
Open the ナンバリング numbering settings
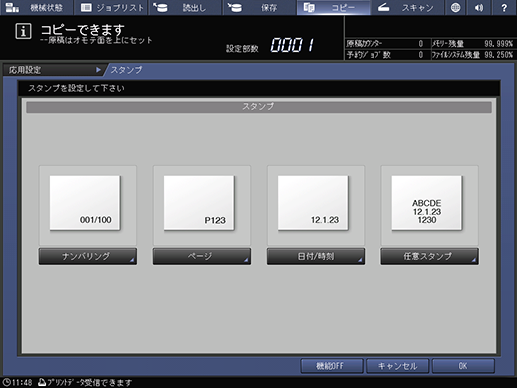pyautogui.click(x=88, y=256)
